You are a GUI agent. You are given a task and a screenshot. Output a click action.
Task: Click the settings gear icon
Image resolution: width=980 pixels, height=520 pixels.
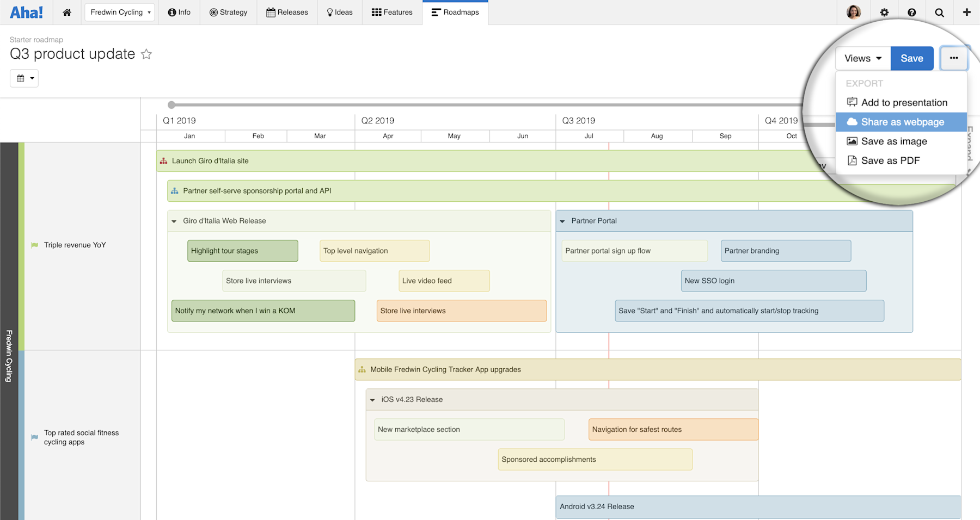[x=885, y=12]
